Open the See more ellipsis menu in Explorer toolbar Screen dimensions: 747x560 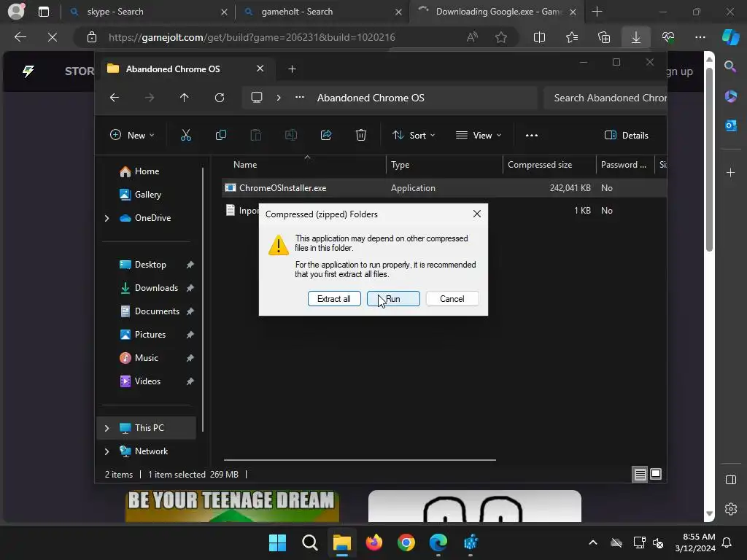tap(532, 135)
